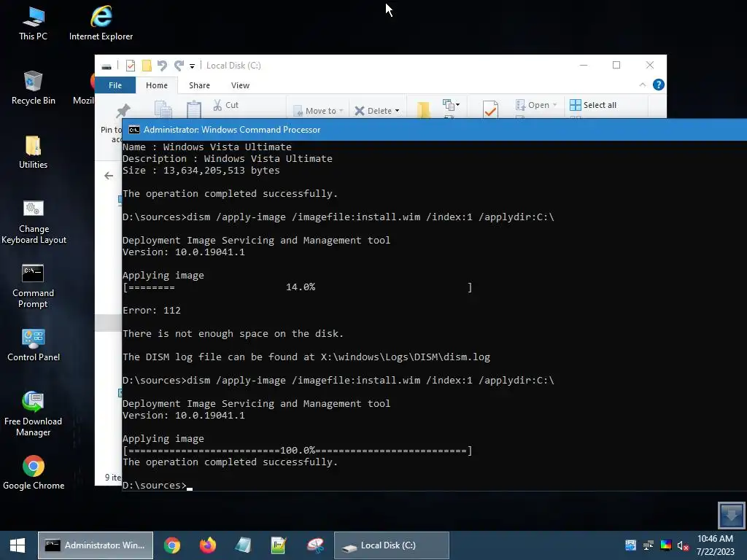Click Pin to Quick access pin icon
747x560 pixels.
coord(123,111)
